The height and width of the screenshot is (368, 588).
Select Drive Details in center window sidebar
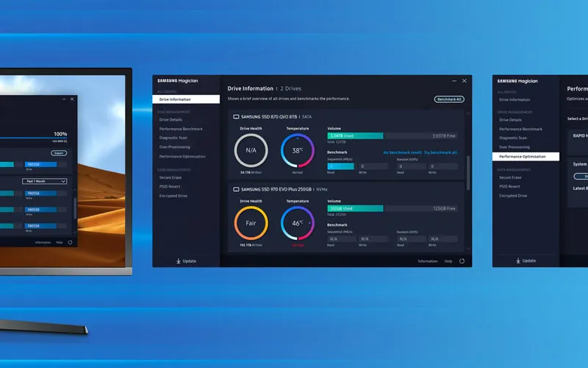(x=171, y=119)
